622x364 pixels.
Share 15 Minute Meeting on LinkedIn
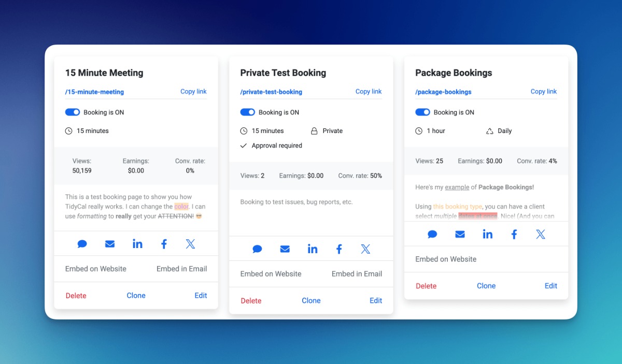[x=137, y=244]
